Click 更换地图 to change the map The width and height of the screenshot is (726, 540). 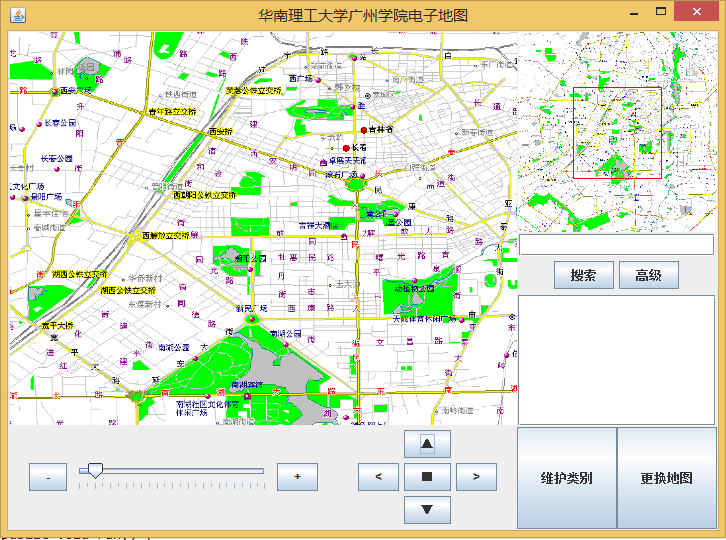point(667,478)
